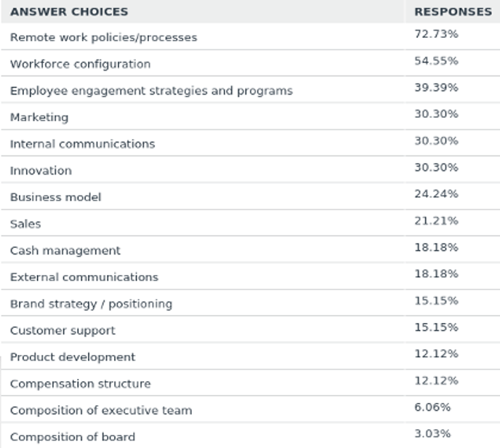Click the ANSWER CHOICES column header
Image resolution: width=500 pixels, height=448 pixels.
tap(69, 12)
